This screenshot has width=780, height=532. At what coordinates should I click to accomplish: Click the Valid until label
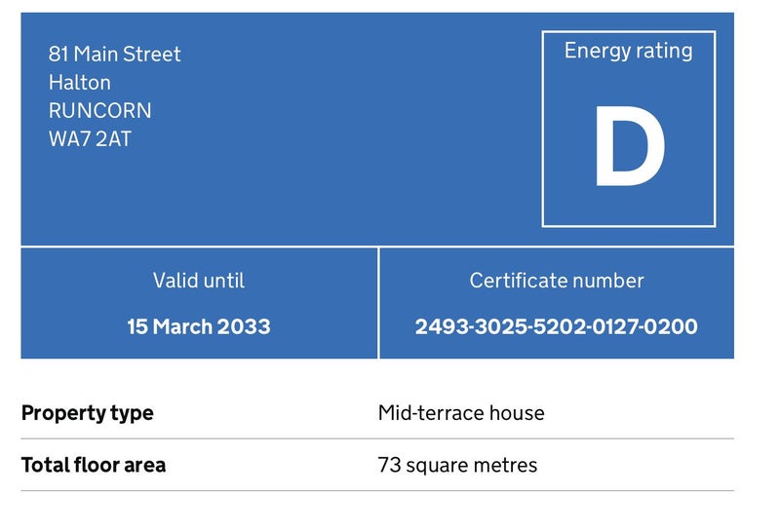(x=199, y=281)
